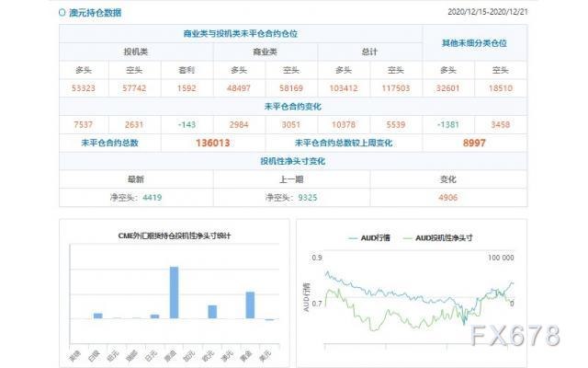Click change value 10378
The height and width of the screenshot is (368, 588).
(x=344, y=125)
